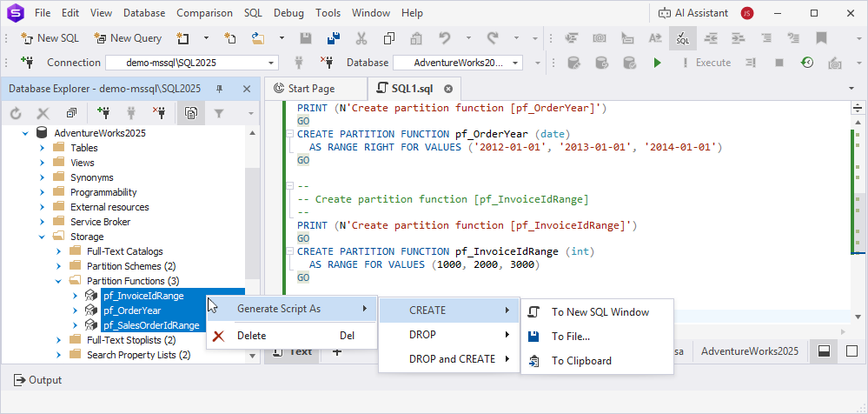Click Collapse All icon in Database Explorer
This screenshot has height=414, width=868.
[71, 113]
